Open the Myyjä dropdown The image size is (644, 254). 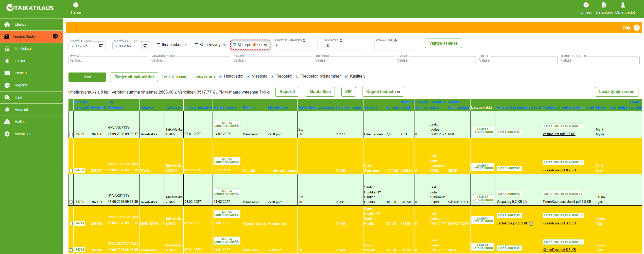point(108,60)
